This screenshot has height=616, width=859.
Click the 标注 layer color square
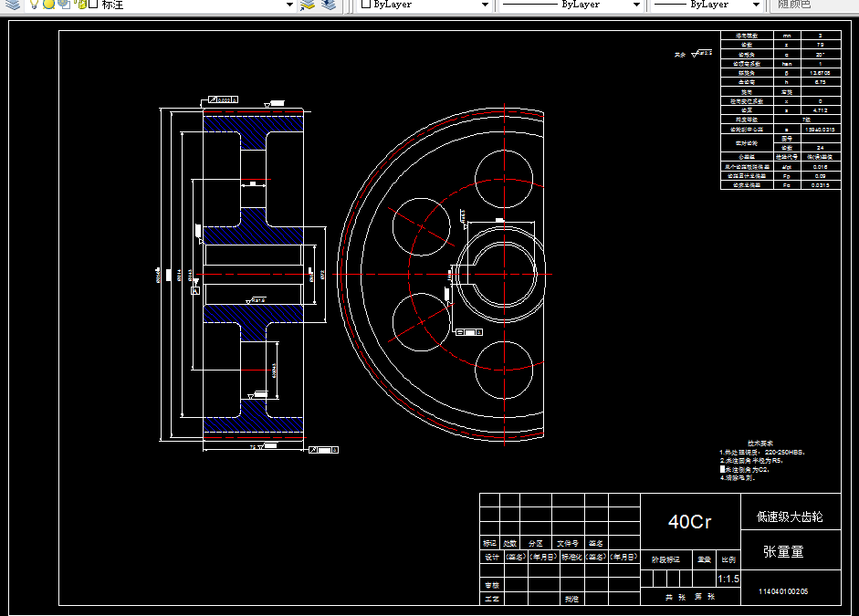pos(93,5)
